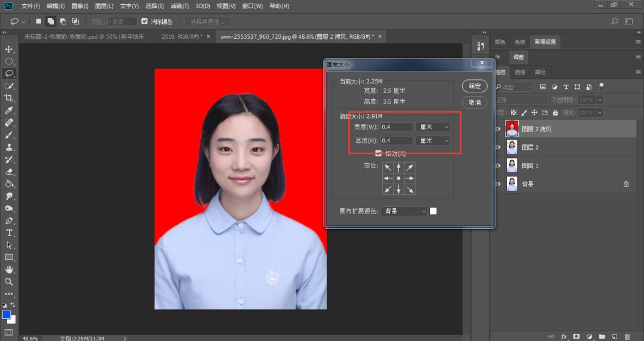Open the layer blend mode dropdown

click(x=521, y=100)
